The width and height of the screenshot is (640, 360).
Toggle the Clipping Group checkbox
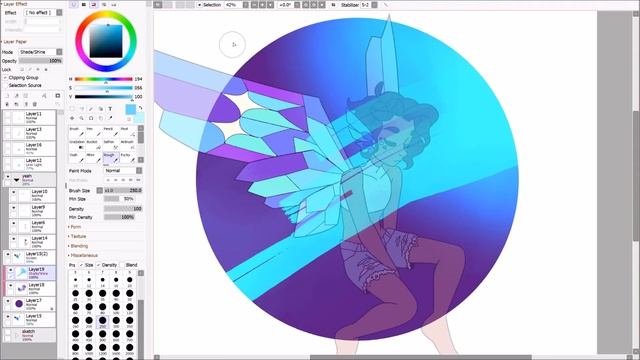[x=5, y=78]
